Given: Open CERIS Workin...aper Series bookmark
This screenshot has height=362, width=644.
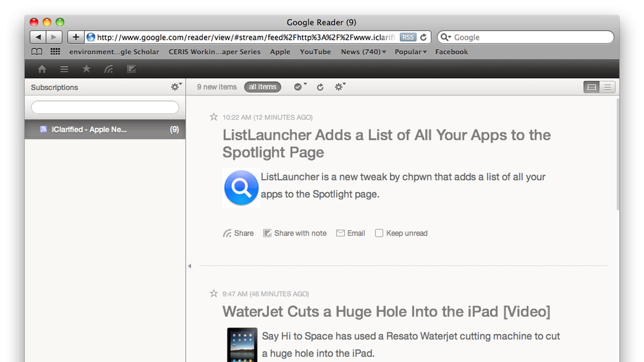Looking at the screenshot, I should [x=215, y=52].
